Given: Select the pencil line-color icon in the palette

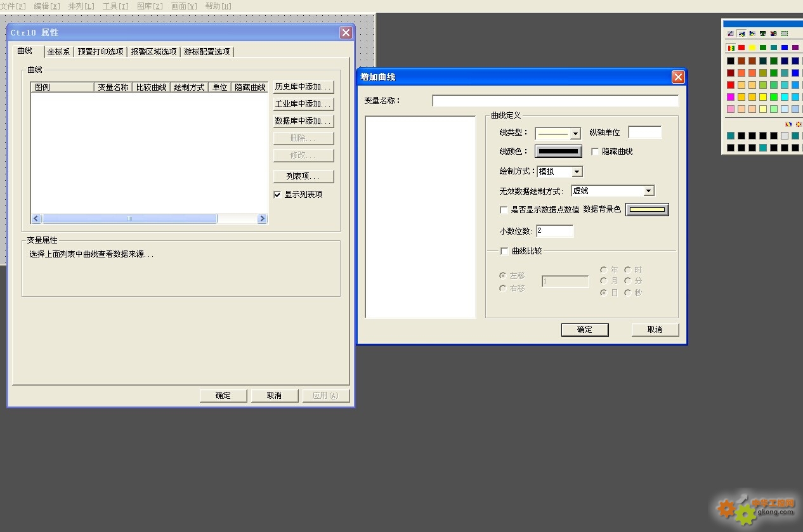Looking at the screenshot, I should pos(731,34).
